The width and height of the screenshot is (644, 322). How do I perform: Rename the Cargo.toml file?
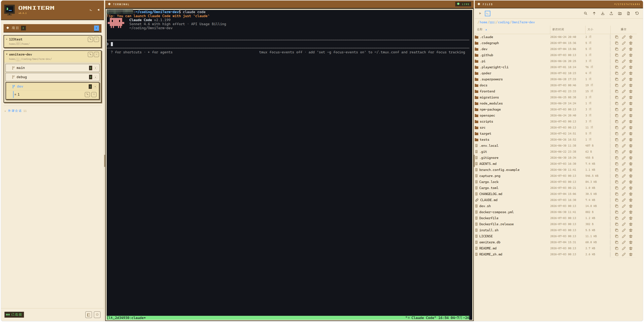624,188
